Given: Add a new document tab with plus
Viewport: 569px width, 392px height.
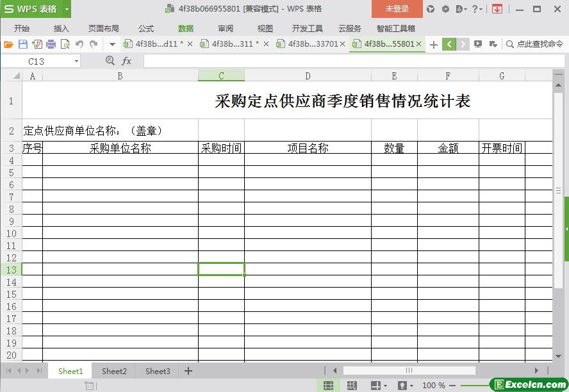Looking at the screenshot, I should (x=433, y=45).
